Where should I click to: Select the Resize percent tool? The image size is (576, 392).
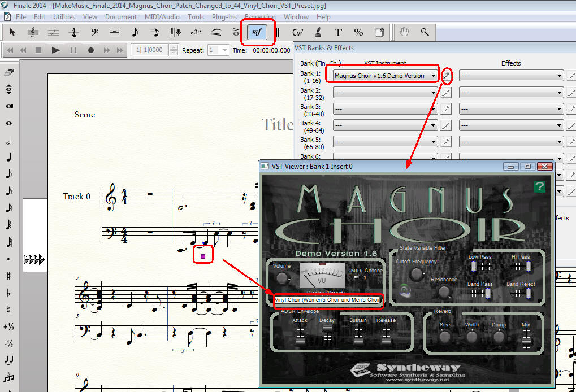coord(358,32)
